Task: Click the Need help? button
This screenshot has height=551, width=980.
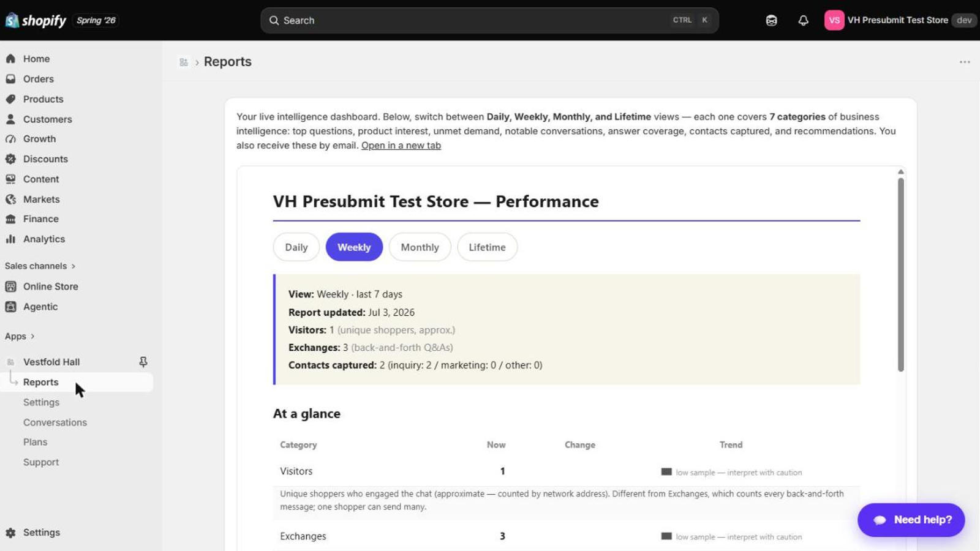Action: point(911,520)
